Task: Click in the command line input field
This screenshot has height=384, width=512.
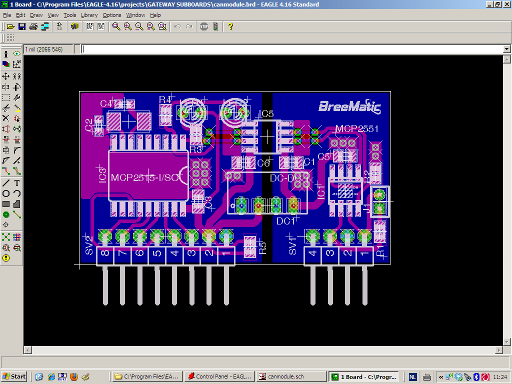Action: coord(292,49)
